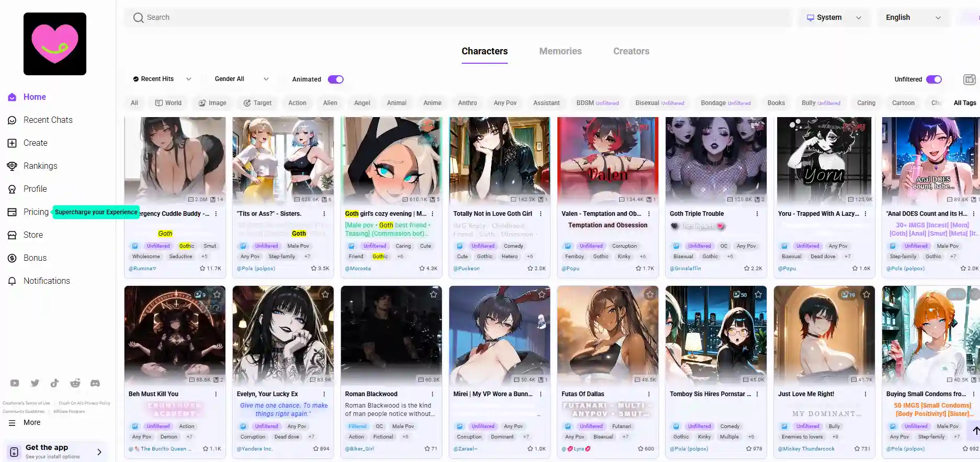Filter by the Any Pov tag
980x462 pixels.
[505, 103]
